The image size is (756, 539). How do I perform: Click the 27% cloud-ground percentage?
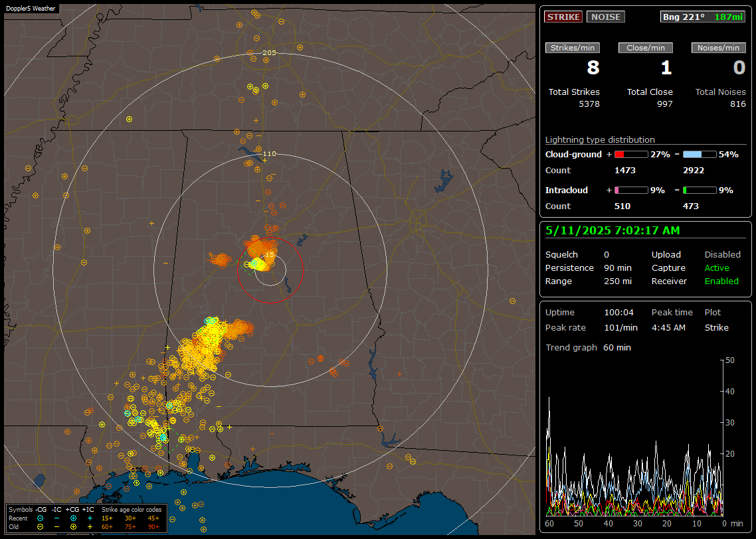click(x=660, y=155)
